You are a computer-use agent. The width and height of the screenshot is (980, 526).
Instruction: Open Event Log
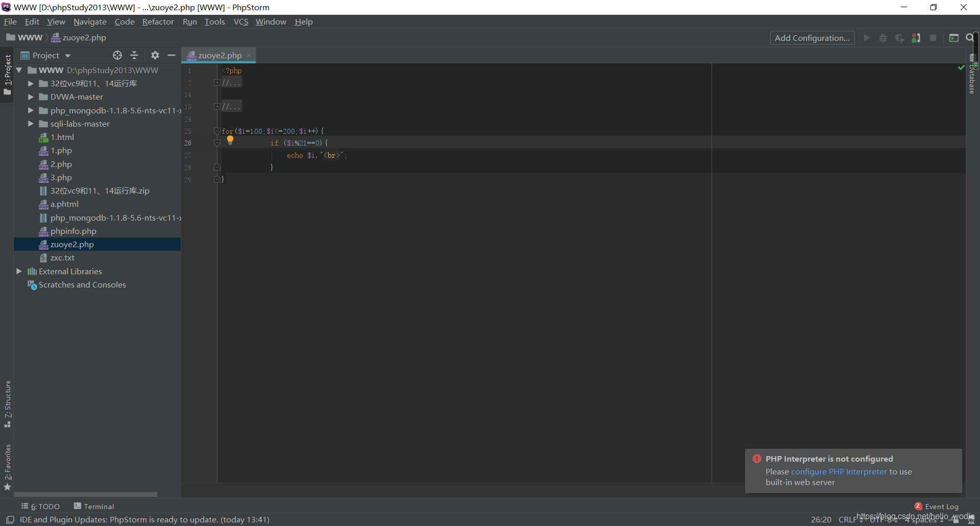[x=937, y=507]
